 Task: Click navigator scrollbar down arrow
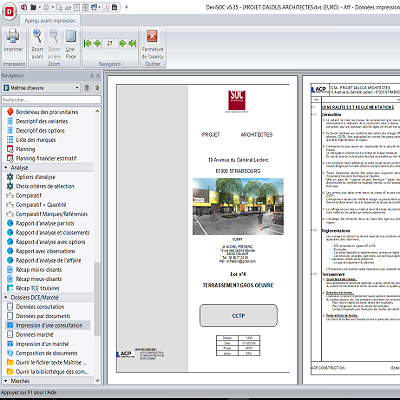tap(97, 380)
